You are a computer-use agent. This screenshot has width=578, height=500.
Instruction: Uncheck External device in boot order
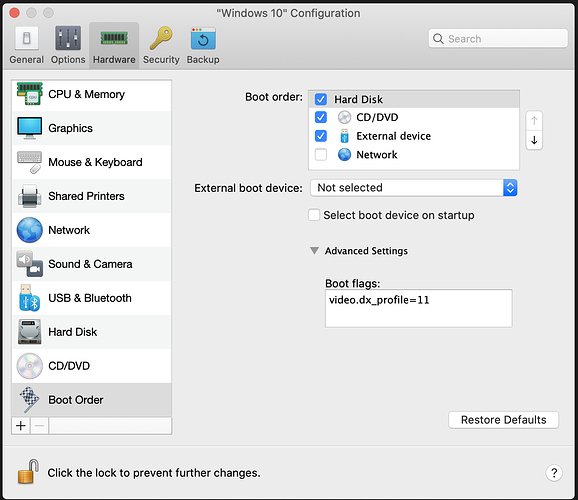tap(321, 136)
